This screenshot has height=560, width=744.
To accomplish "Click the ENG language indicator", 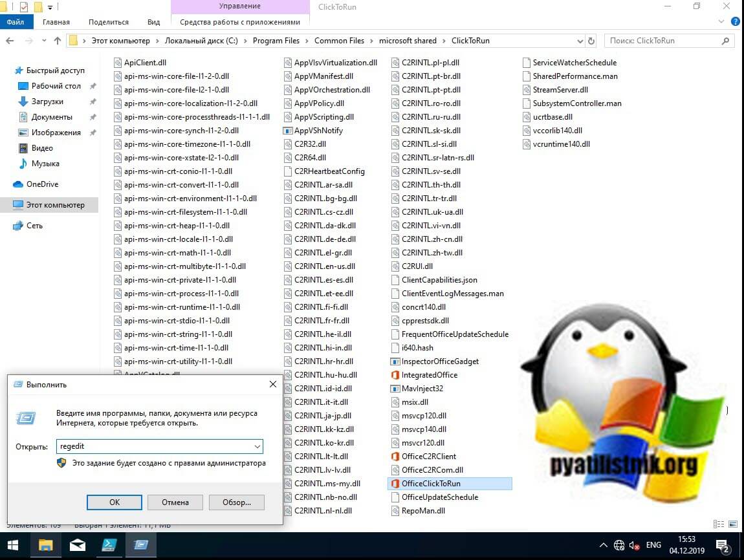I will point(653,545).
